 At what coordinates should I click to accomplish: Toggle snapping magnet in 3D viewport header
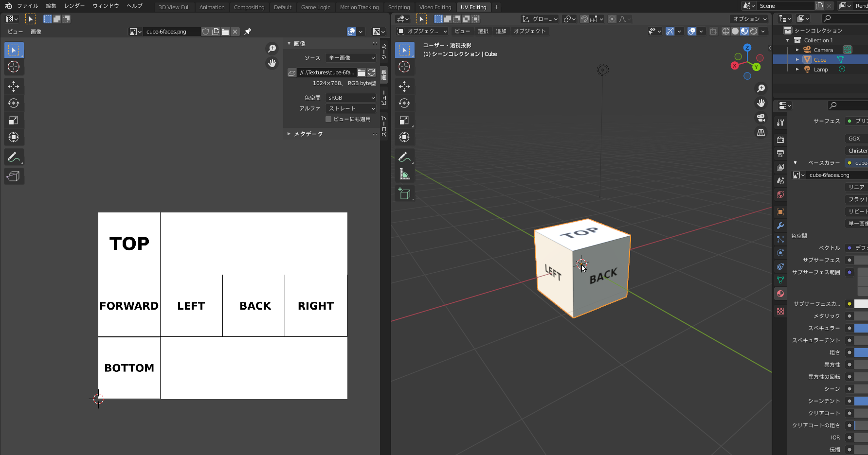(x=584, y=19)
